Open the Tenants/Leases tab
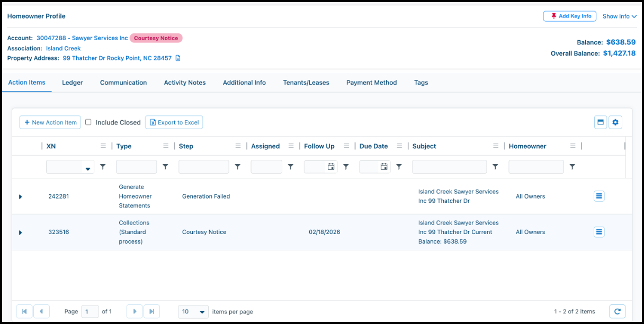 306,83
